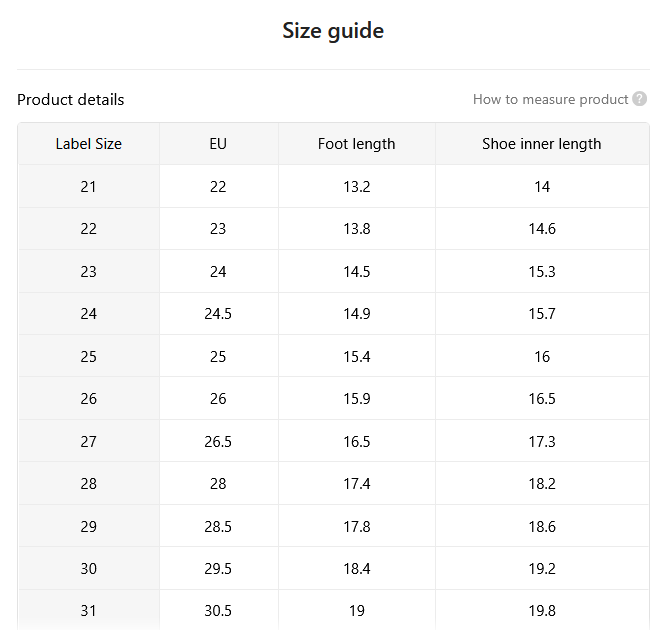Image resolution: width=651 pixels, height=636 pixels.
Task: Click shoe inner length 14.6 cell
Action: tap(542, 229)
